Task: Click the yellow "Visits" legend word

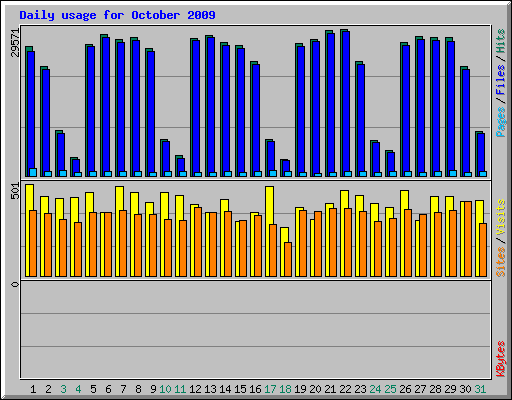Action: (500, 218)
